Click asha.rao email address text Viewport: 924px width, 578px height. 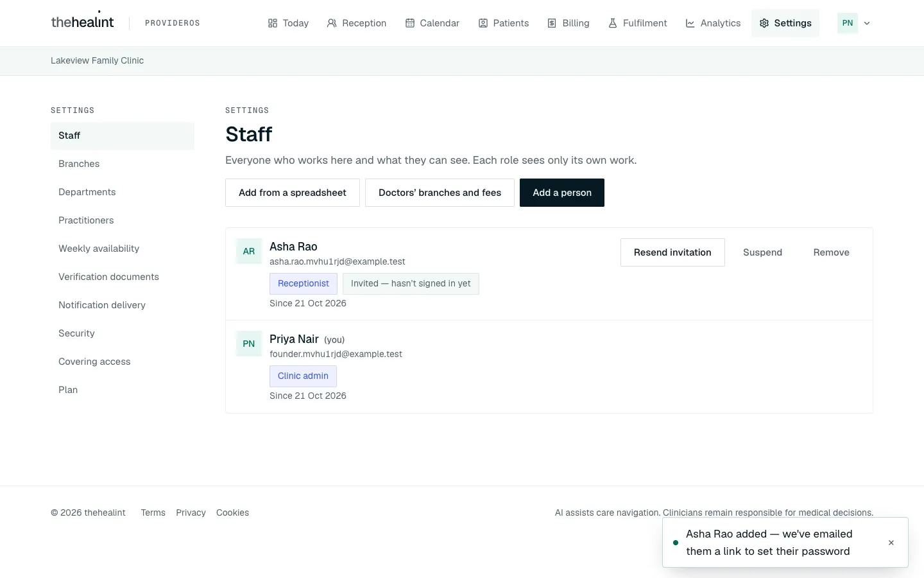[x=338, y=261]
